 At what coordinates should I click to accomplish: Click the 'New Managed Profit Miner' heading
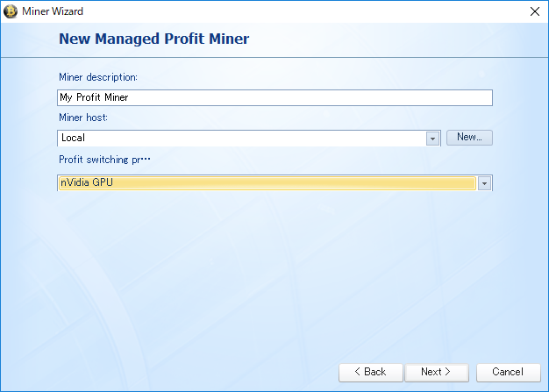[x=154, y=39]
